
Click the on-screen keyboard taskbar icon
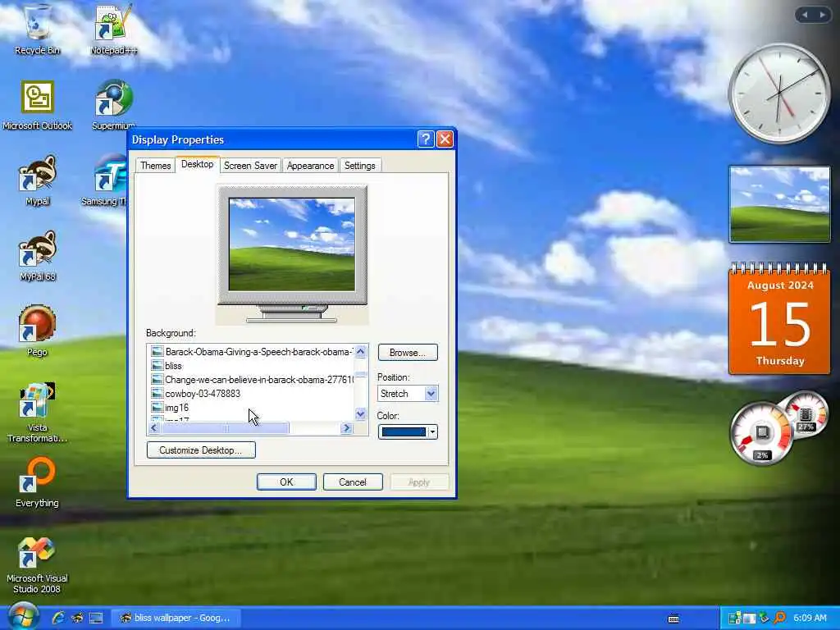click(674, 619)
